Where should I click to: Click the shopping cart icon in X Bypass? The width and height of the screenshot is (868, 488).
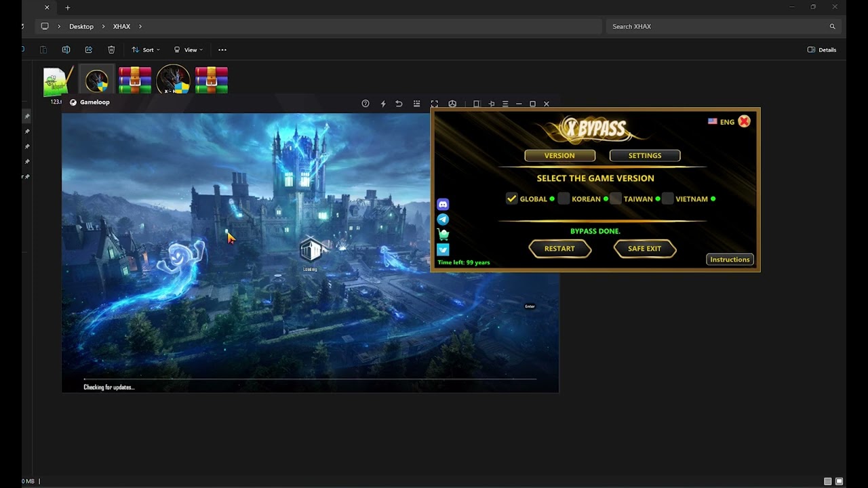tap(443, 235)
